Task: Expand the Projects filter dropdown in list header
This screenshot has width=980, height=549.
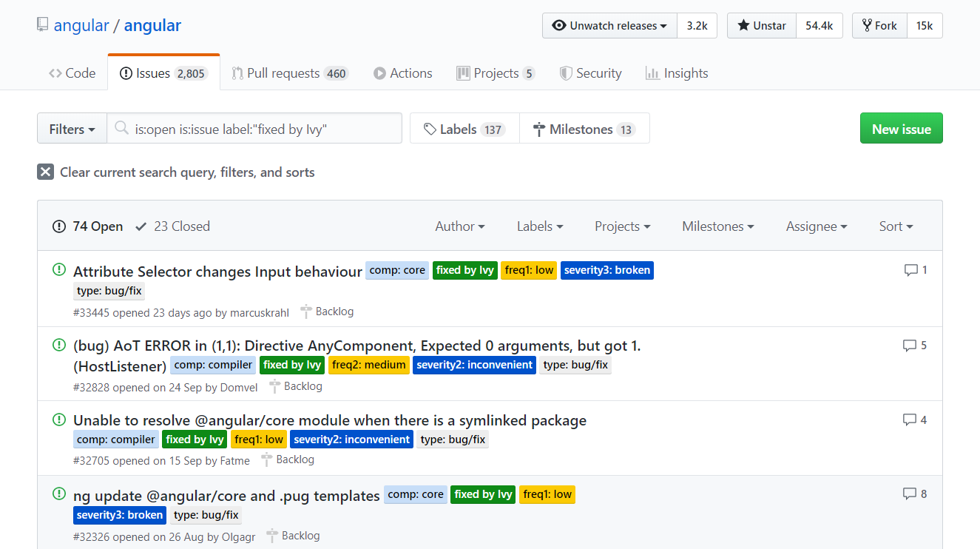Action: (623, 226)
